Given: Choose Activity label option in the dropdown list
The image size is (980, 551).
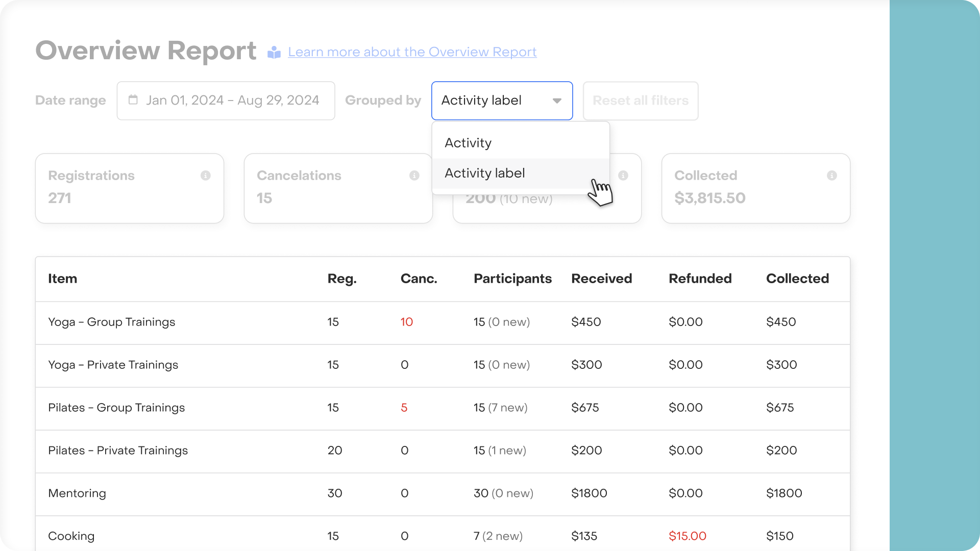Looking at the screenshot, I should [521, 173].
